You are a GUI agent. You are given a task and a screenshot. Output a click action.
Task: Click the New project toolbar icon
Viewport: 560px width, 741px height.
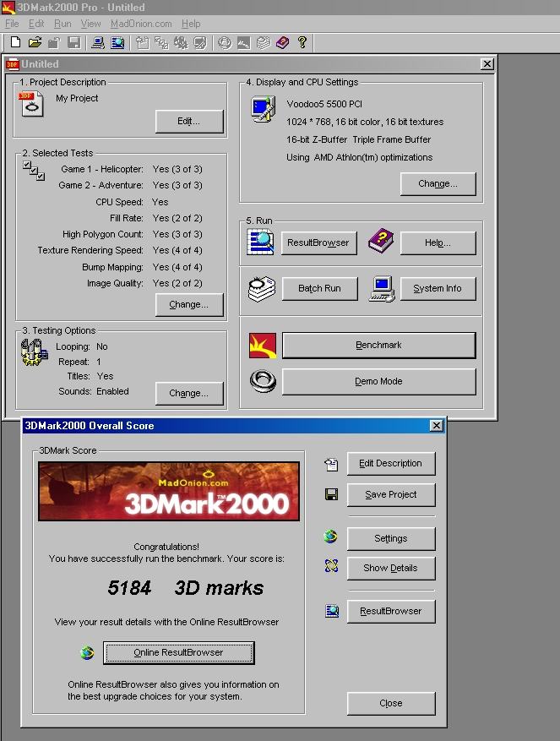[15, 42]
